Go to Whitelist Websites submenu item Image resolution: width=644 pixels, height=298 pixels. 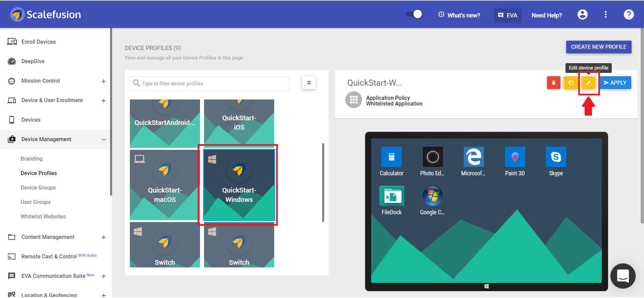coord(43,216)
